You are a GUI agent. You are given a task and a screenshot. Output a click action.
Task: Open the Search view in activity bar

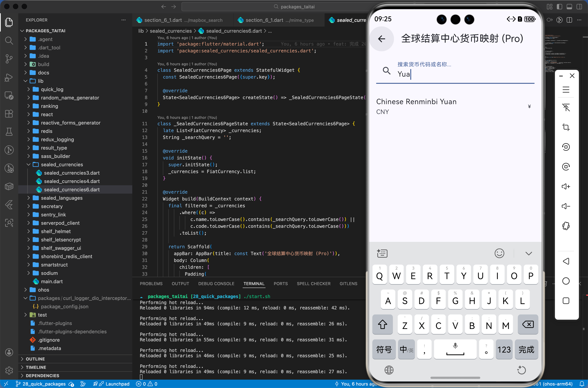(9, 40)
